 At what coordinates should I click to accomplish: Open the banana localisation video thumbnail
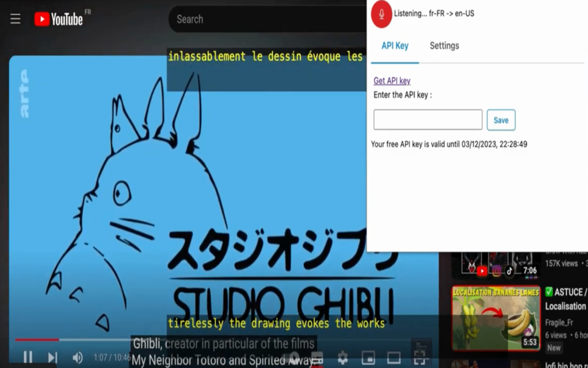[x=496, y=318]
